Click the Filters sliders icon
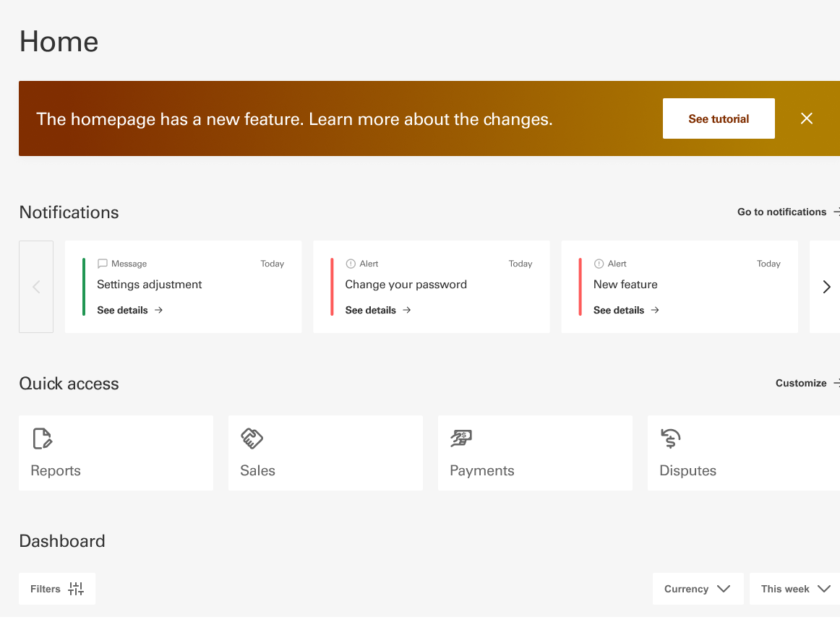This screenshot has width=840, height=622. [x=76, y=589]
